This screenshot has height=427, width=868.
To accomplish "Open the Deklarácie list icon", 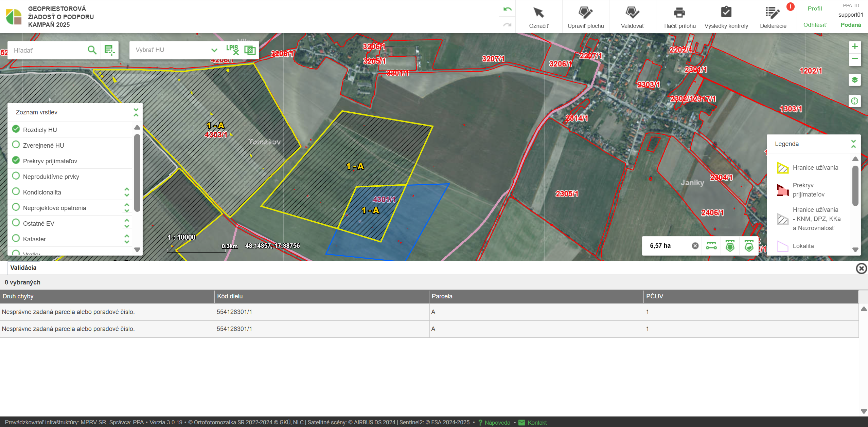I will tap(773, 13).
